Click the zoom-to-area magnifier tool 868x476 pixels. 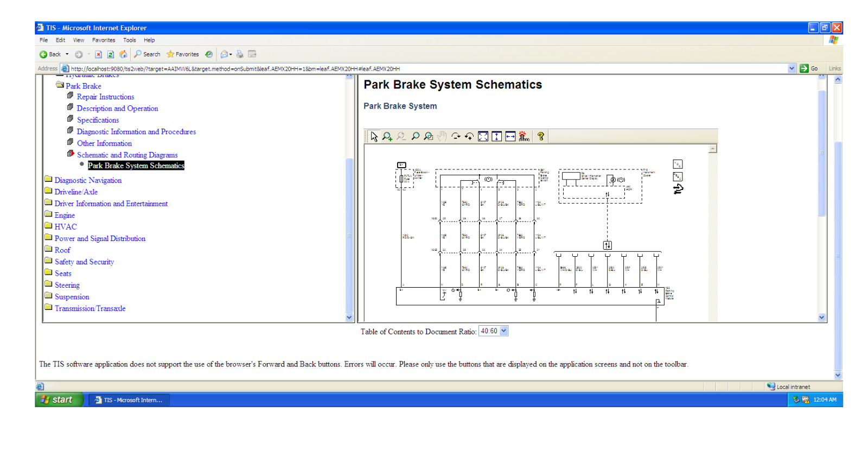(x=429, y=137)
